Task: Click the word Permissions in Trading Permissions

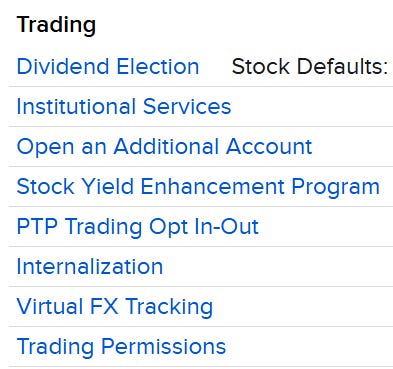Action: pos(163,346)
